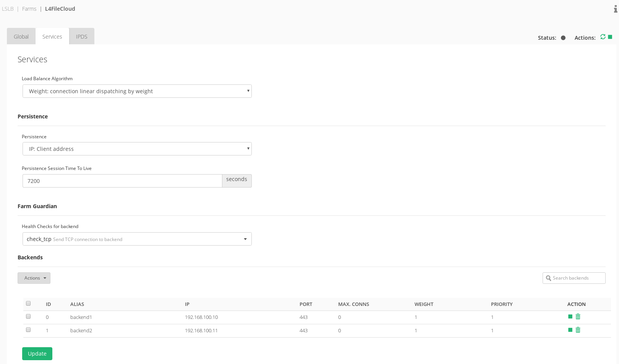Open the Load Balance Algorithm dropdown

(137, 91)
